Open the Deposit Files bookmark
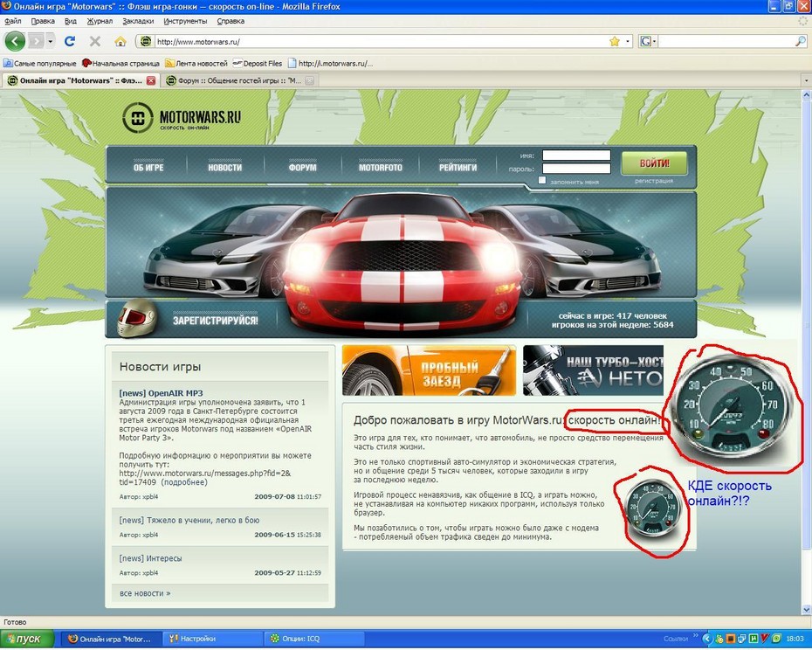This screenshot has width=812, height=650. click(258, 63)
